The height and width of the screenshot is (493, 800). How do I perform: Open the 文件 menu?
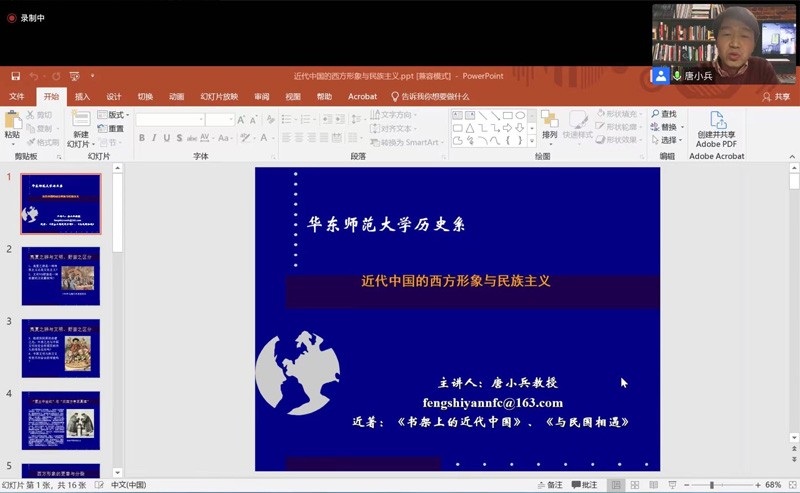16,96
